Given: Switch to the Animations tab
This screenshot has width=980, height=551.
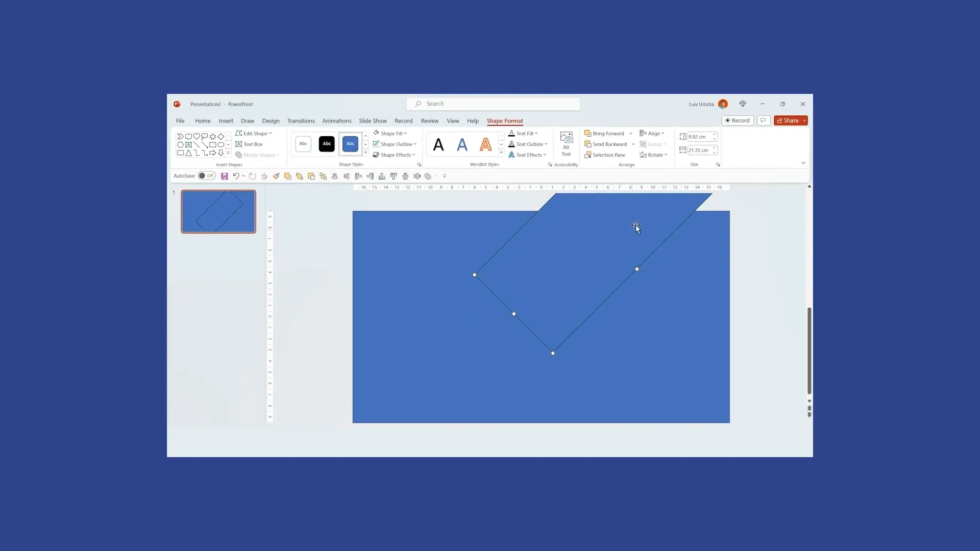Looking at the screenshot, I should click(x=336, y=121).
